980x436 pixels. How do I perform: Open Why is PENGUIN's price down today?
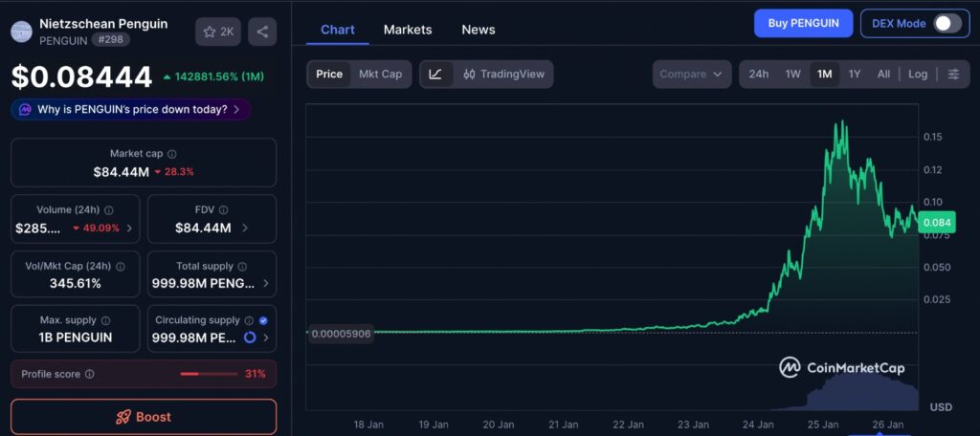[x=130, y=110]
